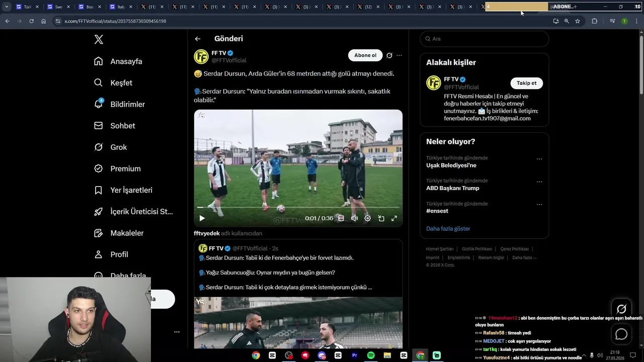Open Makaleler in the sidebar
The height and width of the screenshot is (362, 644).
pyautogui.click(x=119, y=233)
